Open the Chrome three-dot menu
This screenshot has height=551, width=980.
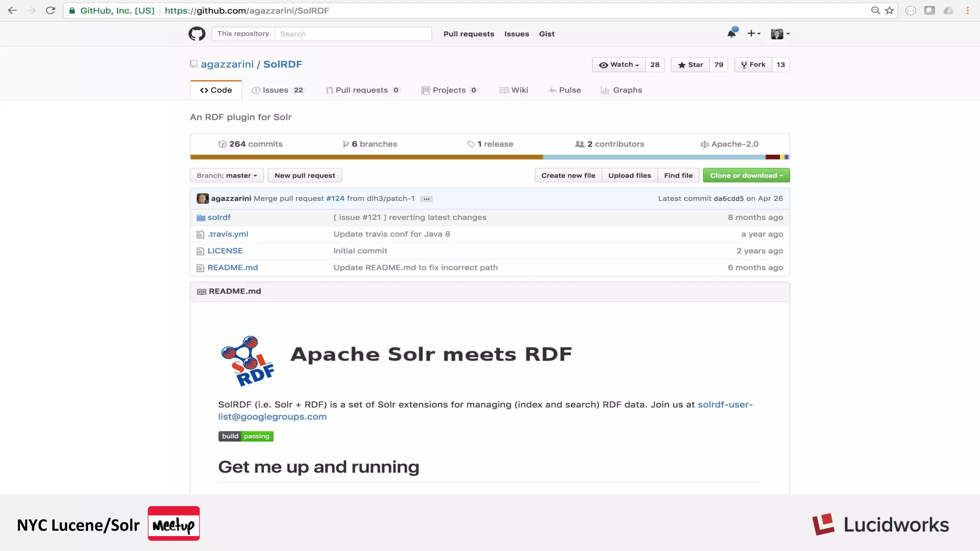point(968,11)
